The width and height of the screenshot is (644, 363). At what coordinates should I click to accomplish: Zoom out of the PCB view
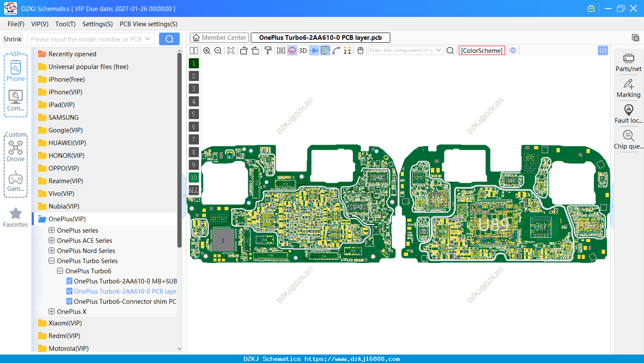point(218,51)
